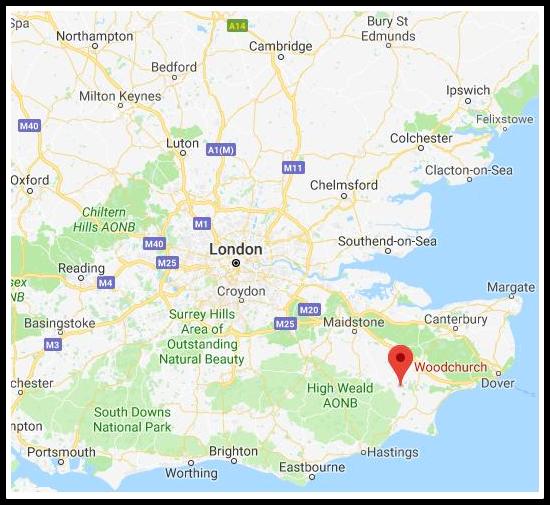550x505 pixels.
Task: Click the Dover town label
Action: coord(497,383)
